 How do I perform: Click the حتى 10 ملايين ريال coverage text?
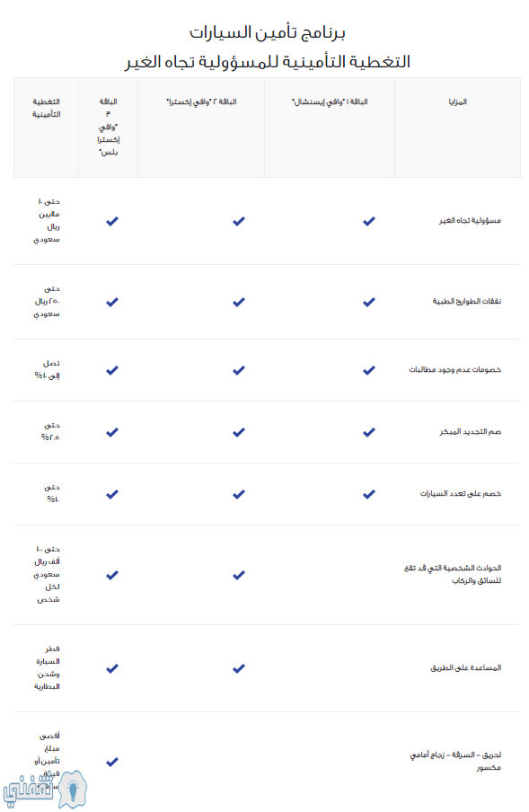47,220
